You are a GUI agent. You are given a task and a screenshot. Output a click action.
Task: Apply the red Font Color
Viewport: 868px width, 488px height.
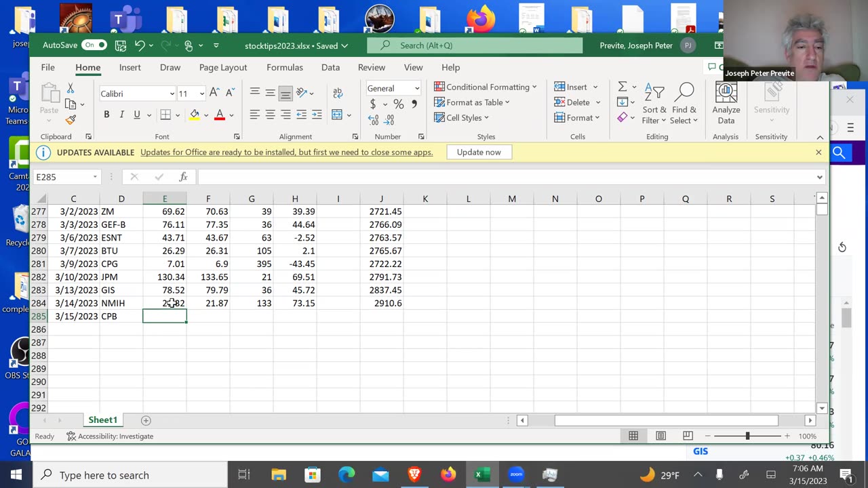tap(219, 115)
